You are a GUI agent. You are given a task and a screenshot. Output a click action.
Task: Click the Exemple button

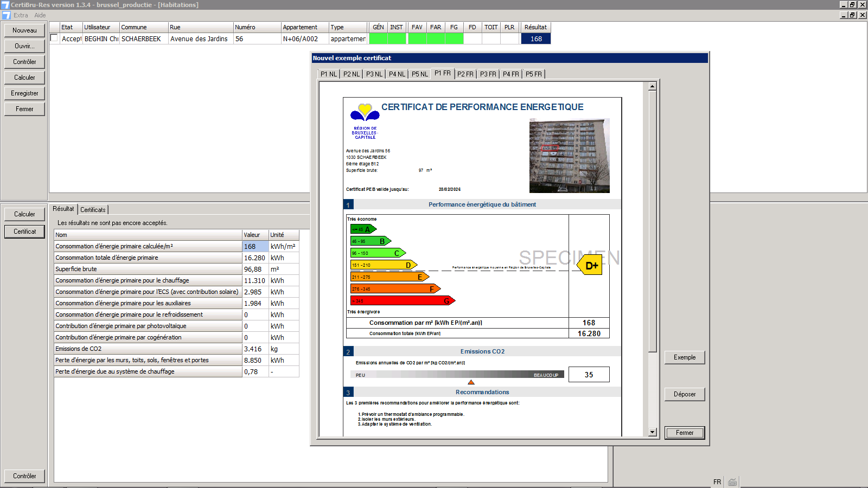684,357
